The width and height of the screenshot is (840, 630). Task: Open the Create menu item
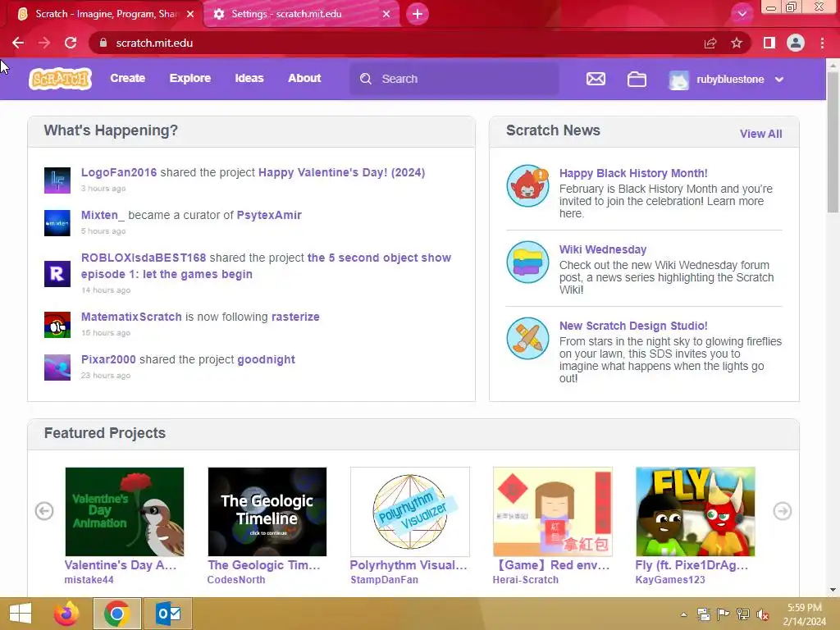tap(127, 78)
